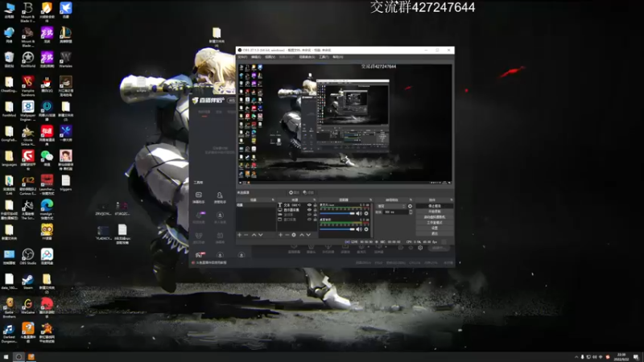The image size is (644, 362).
Task: Open Darkest Dungeon desktop icon
Action: coord(9,332)
